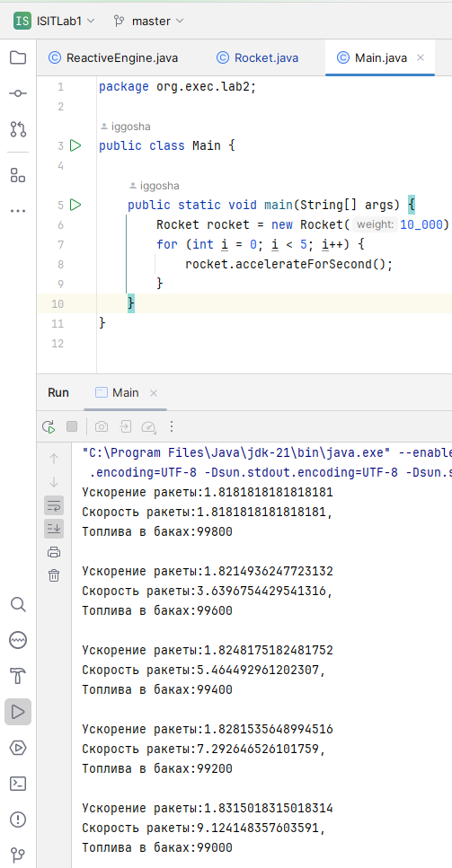Screen dimensions: 452x868
Task: Open the Structure tool window icon
Action: coord(18,175)
